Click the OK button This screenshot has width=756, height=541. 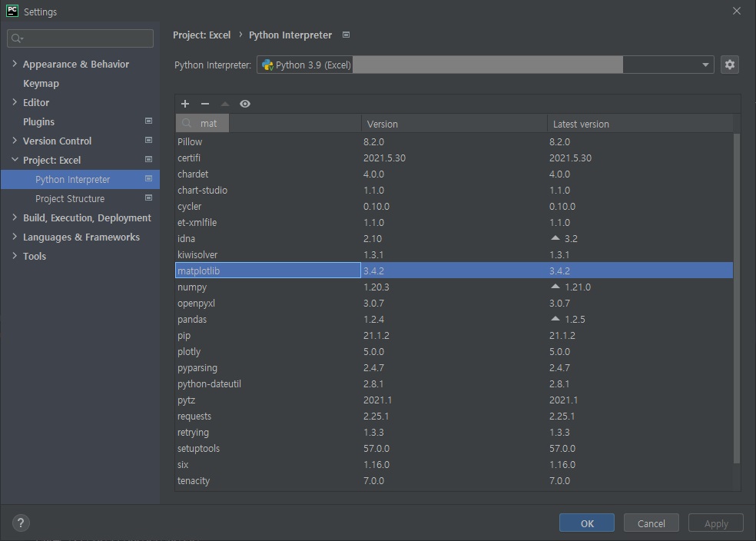[x=587, y=523]
